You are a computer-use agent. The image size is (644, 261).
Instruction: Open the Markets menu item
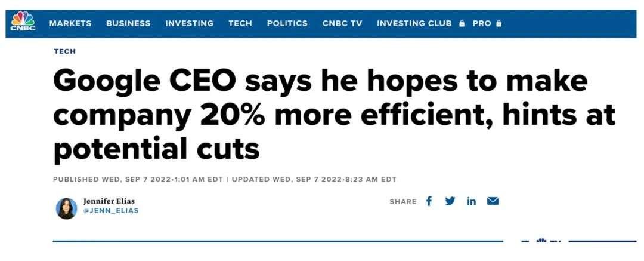70,23
